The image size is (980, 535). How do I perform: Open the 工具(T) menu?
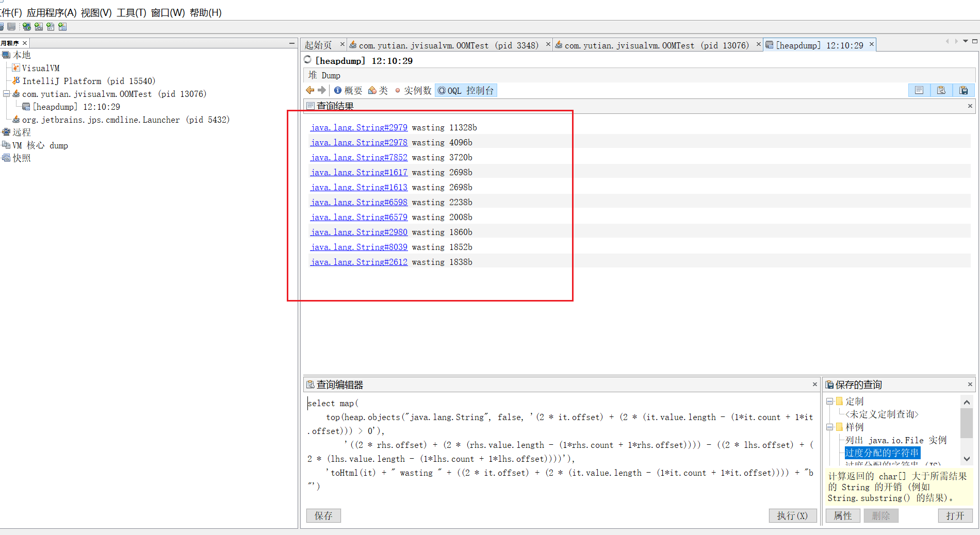click(x=131, y=12)
